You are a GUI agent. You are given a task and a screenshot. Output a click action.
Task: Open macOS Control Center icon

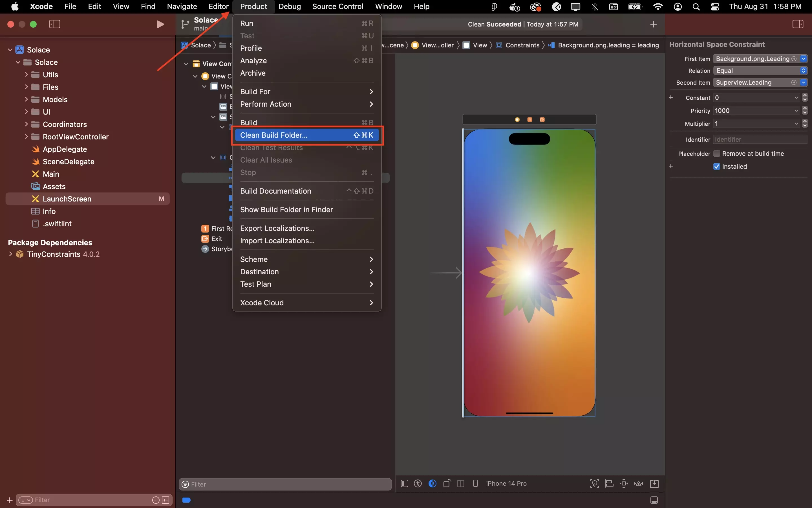pos(715,6)
